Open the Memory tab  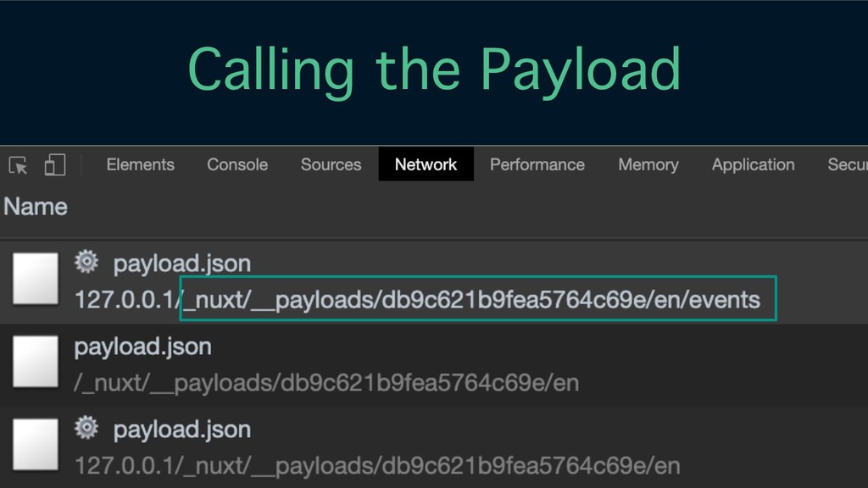point(648,164)
